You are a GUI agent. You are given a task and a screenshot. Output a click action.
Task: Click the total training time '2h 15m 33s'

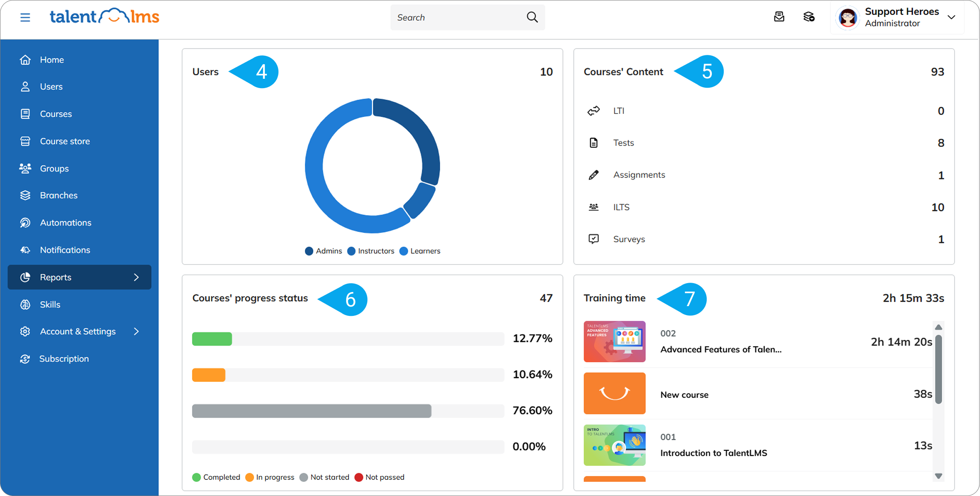click(913, 298)
